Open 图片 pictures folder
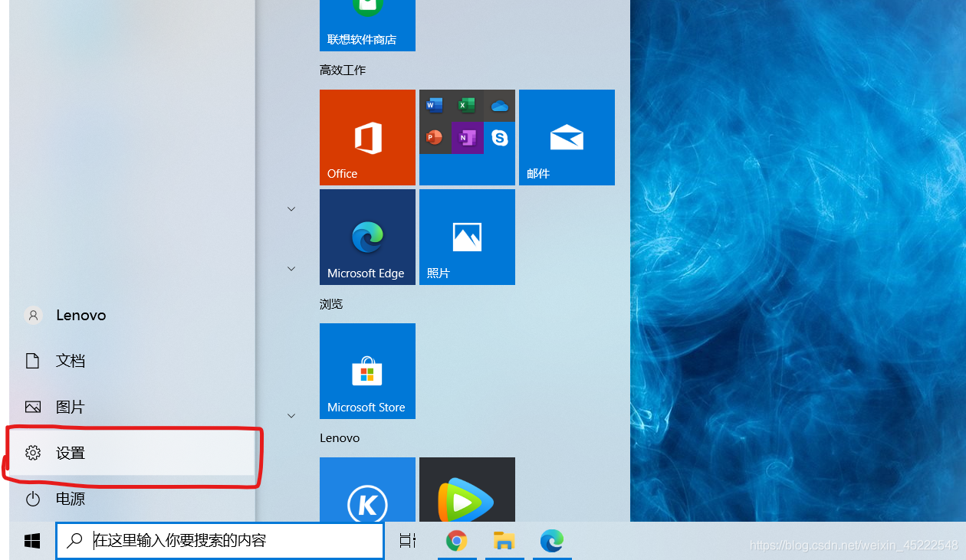966x560 pixels. pyautogui.click(x=132, y=407)
